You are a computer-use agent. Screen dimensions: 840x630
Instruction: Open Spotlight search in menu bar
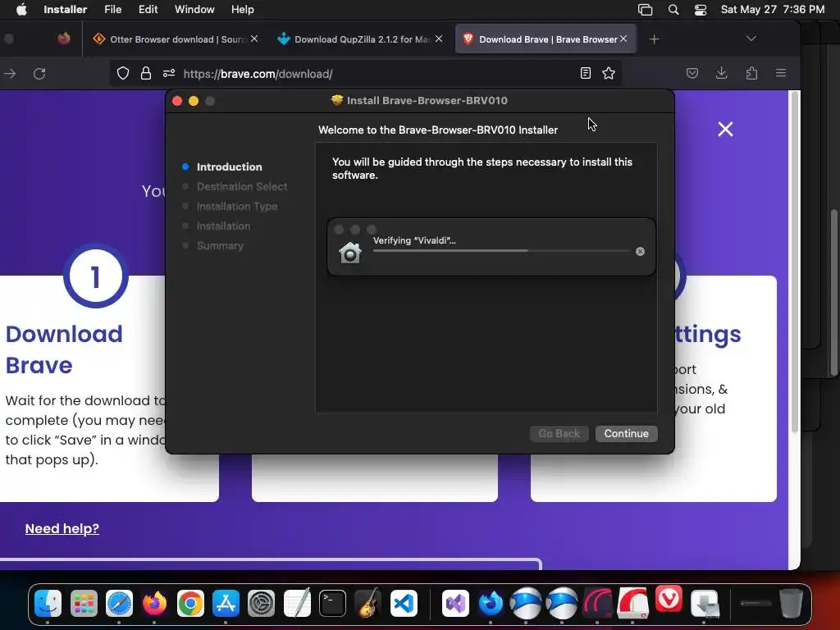(673, 10)
